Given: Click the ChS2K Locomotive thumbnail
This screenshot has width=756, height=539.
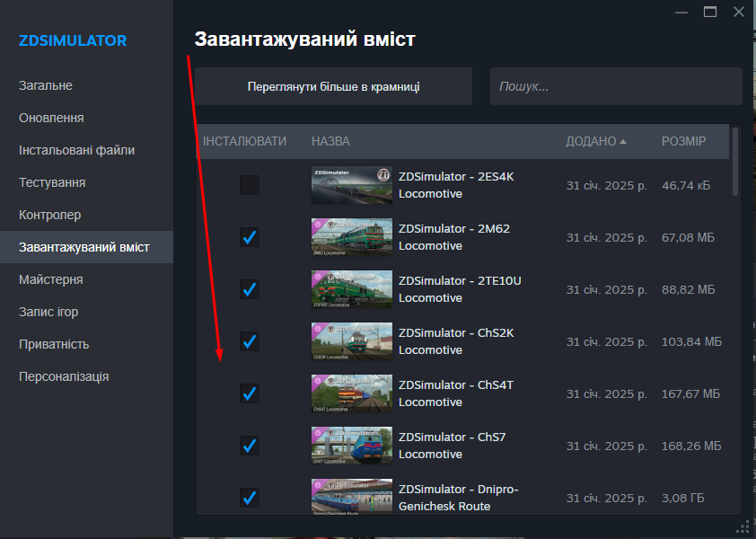Looking at the screenshot, I should (351, 341).
